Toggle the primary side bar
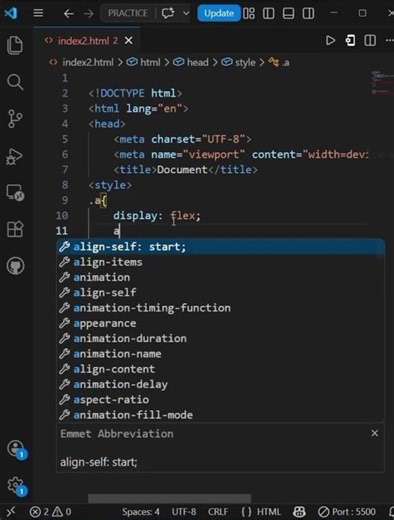 (x=269, y=14)
